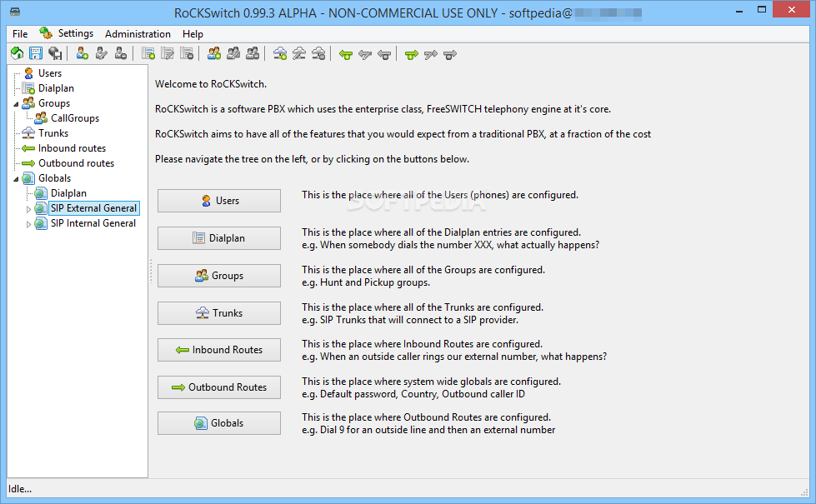
Task: Click the Edit outbound route icon
Action: point(431,54)
